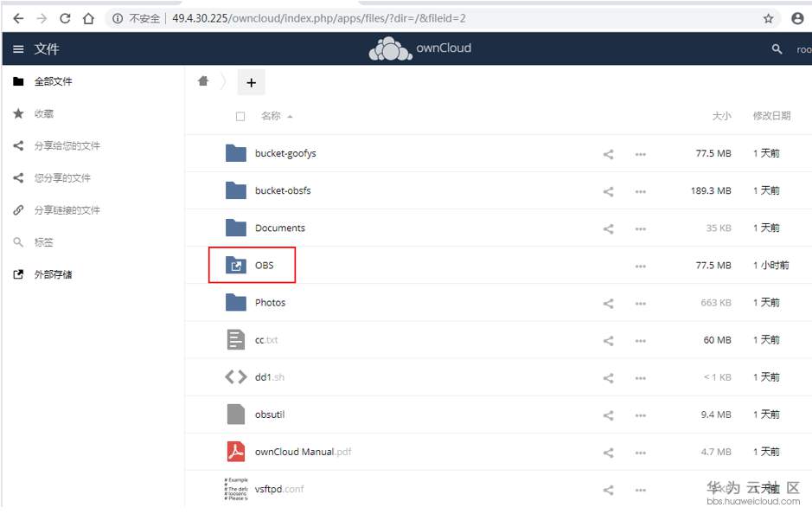The image size is (812, 514).
Task: Open search with magnifier icon
Action: pos(777,49)
